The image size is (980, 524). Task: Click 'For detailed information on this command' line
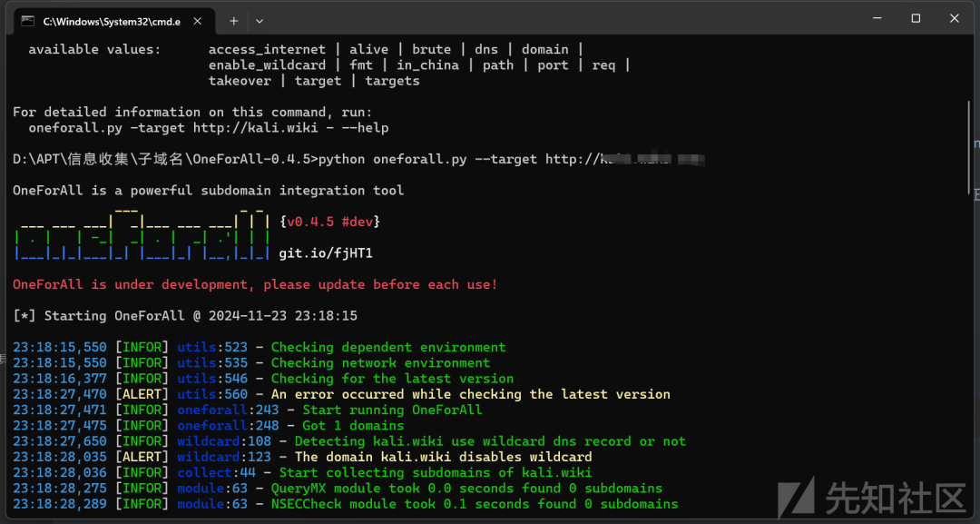(192, 112)
